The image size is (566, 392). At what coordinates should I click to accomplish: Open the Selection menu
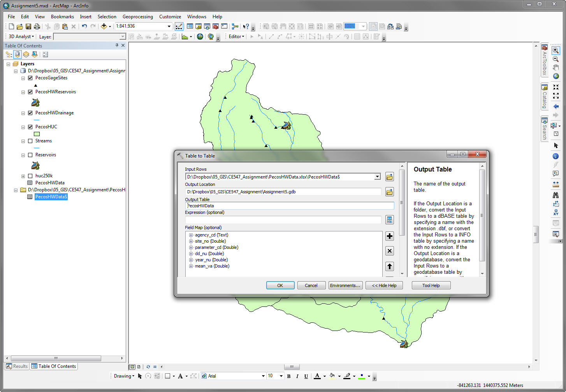pyautogui.click(x=107, y=17)
